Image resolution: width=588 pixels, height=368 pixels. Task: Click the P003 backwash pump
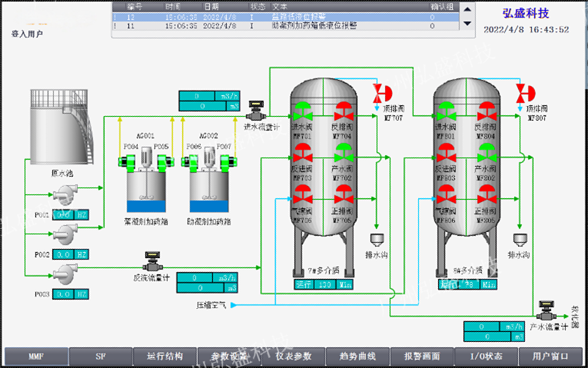pyautogui.click(x=65, y=274)
